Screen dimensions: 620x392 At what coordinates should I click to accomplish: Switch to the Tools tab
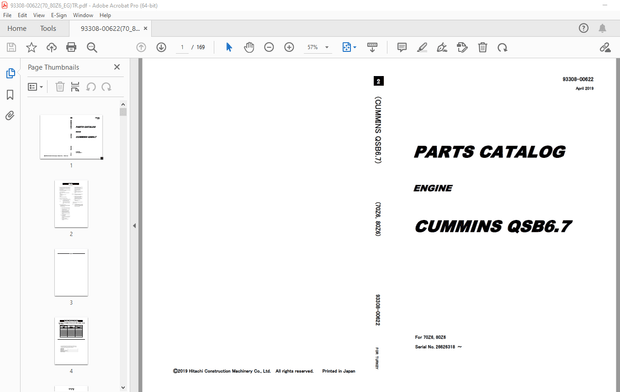(48, 28)
